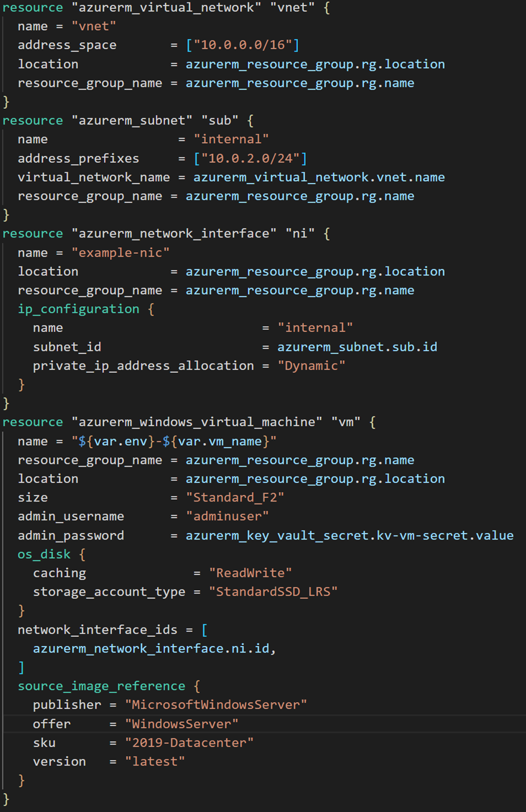
Task: Click the ip_configuration block keyword
Action: pos(78,309)
